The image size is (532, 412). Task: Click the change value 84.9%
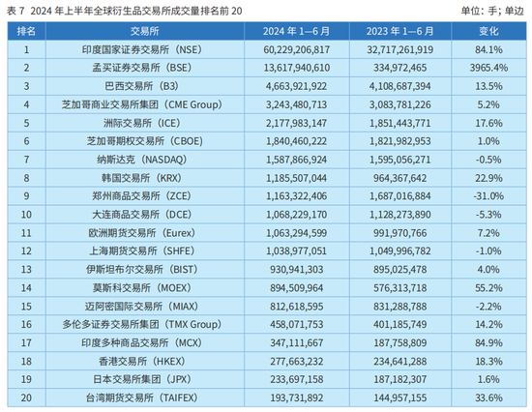point(488,342)
